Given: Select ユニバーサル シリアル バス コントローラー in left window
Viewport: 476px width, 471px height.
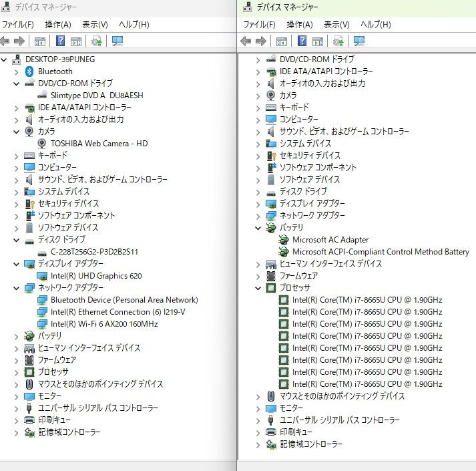Looking at the screenshot, I should (97, 408).
